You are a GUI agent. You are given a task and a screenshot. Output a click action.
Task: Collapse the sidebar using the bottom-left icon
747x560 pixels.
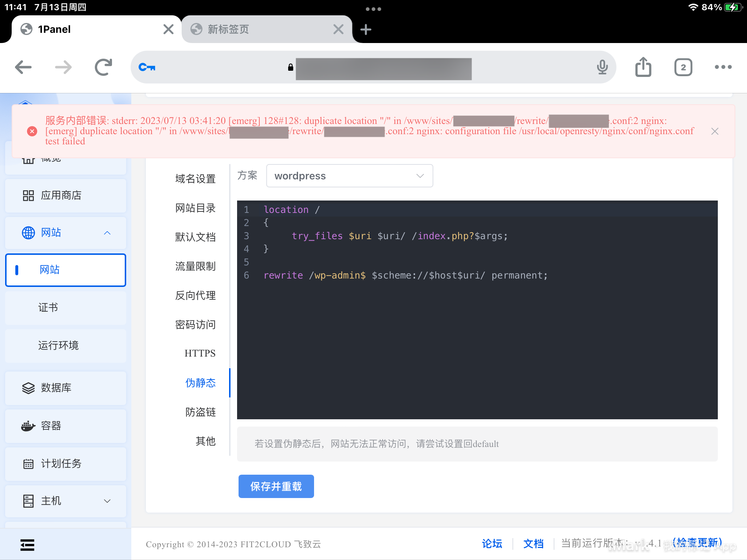[x=27, y=545]
